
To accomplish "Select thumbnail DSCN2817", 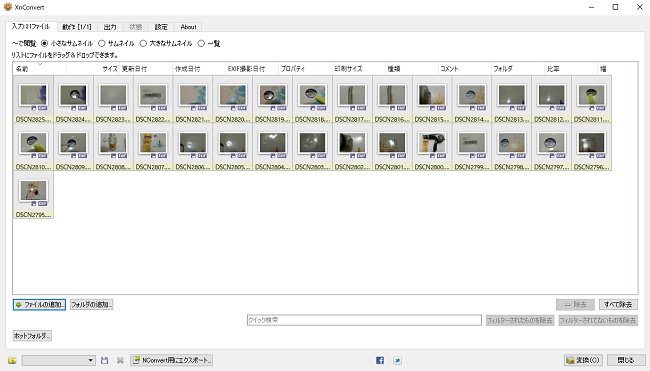I will click(x=352, y=99).
